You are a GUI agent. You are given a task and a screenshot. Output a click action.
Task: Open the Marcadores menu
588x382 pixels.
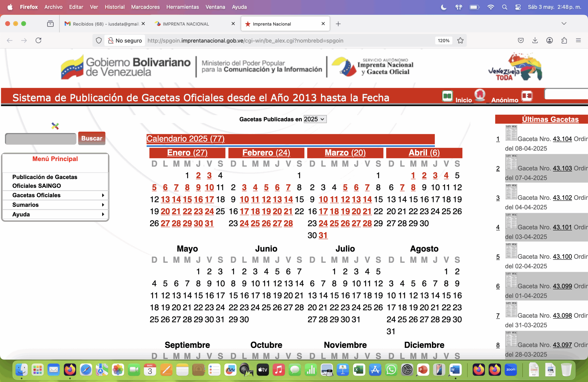click(x=145, y=7)
